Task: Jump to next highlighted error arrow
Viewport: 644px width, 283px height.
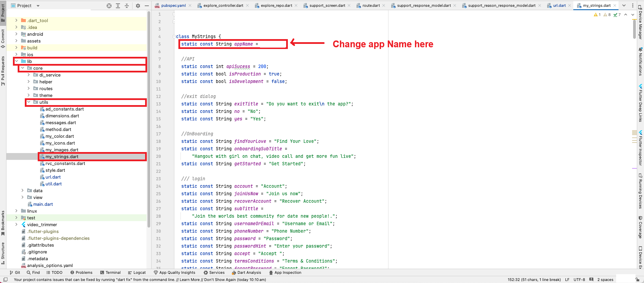Action: point(632,15)
